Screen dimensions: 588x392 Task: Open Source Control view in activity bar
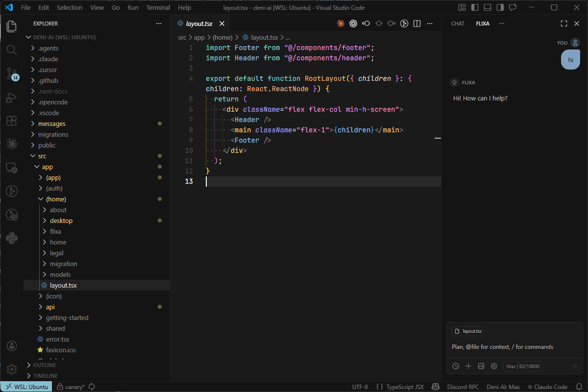[12, 74]
